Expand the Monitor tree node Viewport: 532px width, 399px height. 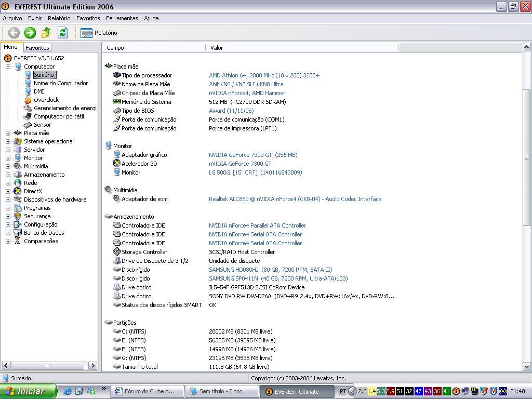point(8,158)
